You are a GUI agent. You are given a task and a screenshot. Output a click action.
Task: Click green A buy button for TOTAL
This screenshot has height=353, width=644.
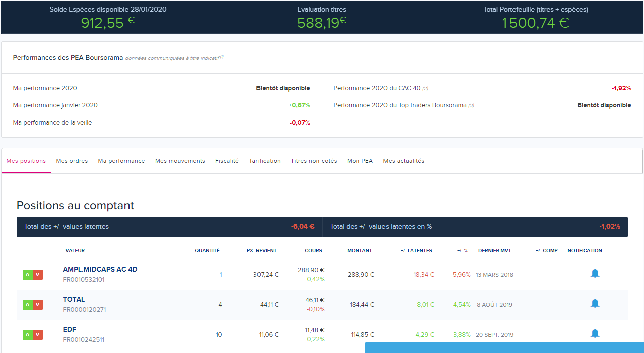point(28,305)
